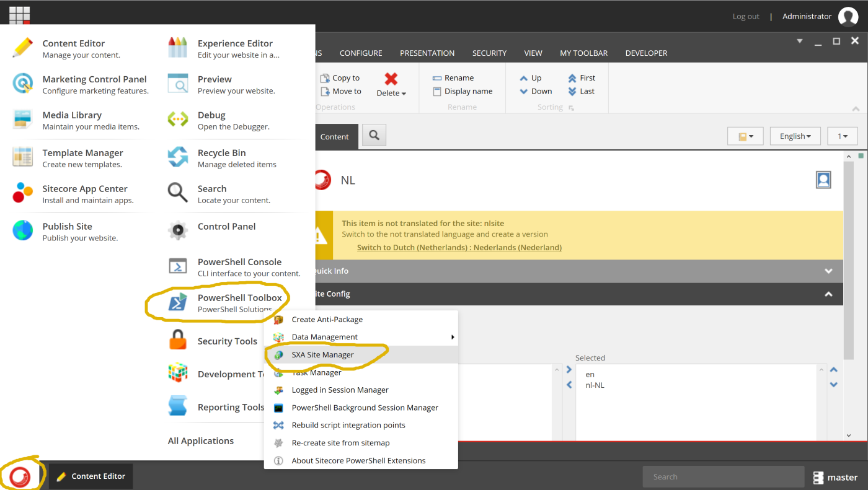
Task: Open PowerShell Background Session Manager
Action: click(361, 408)
